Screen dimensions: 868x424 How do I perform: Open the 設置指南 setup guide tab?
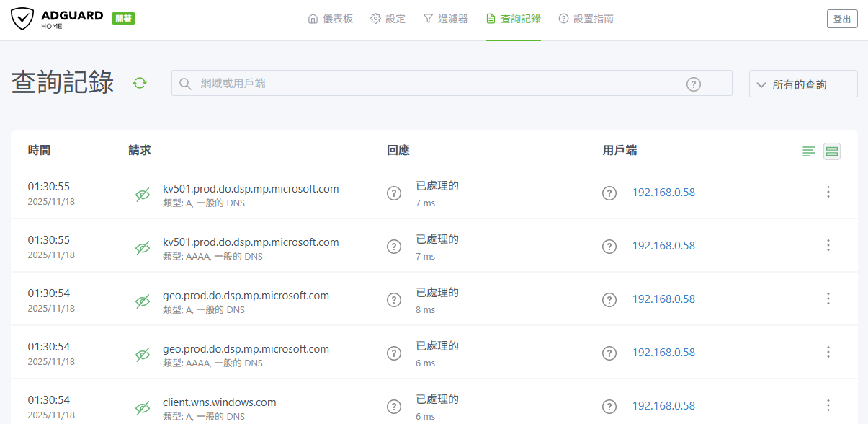[586, 19]
